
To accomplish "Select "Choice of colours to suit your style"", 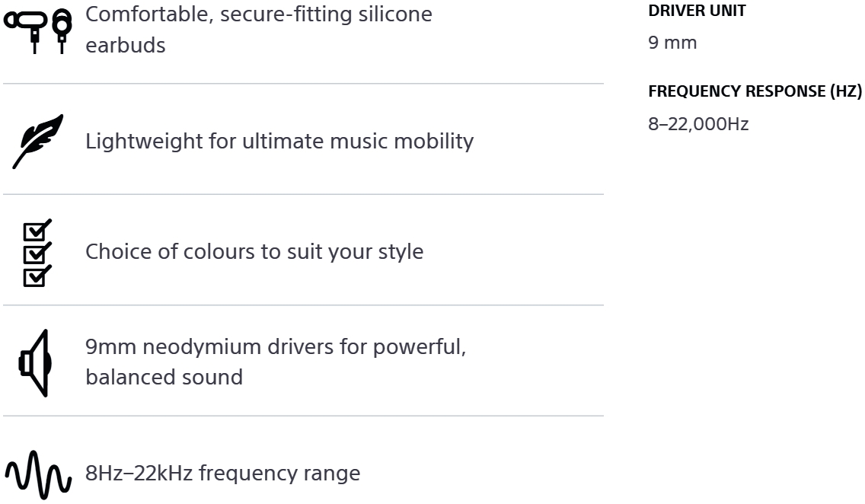I will (x=254, y=252).
